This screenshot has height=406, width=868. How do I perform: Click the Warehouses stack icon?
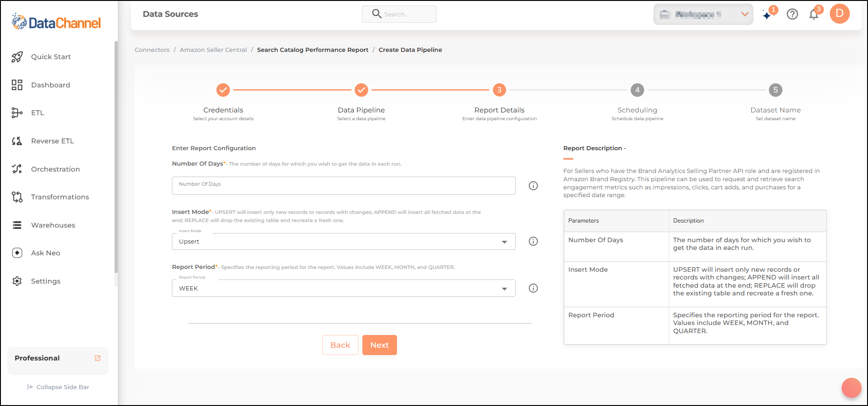tap(17, 225)
